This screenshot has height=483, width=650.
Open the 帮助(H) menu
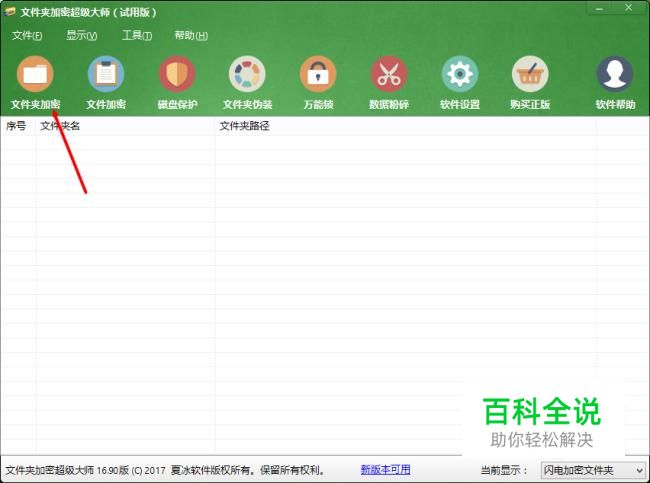pos(191,36)
